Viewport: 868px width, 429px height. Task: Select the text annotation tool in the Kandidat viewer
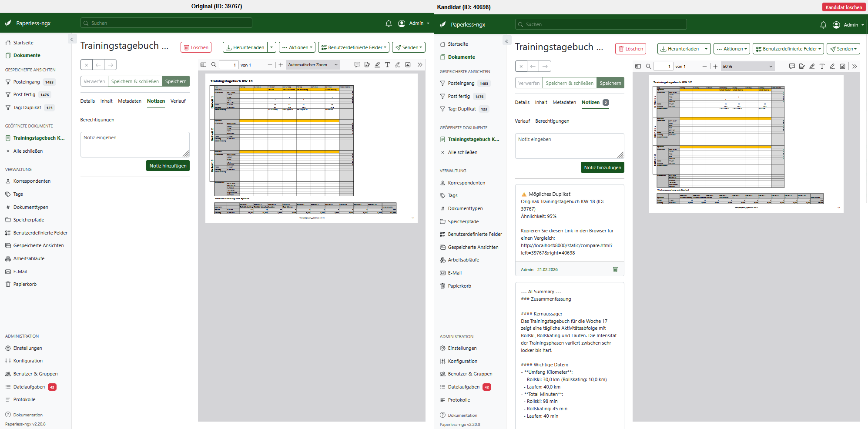(x=822, y=67)
